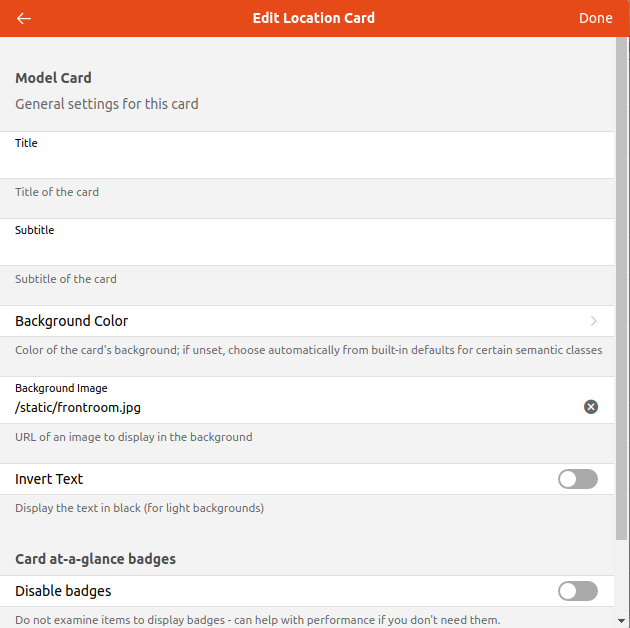The height and width of the screenshot is (628, 630).
Task: Clear the Background Image field value
Action: pyautogui.click(x=591, y=407)
